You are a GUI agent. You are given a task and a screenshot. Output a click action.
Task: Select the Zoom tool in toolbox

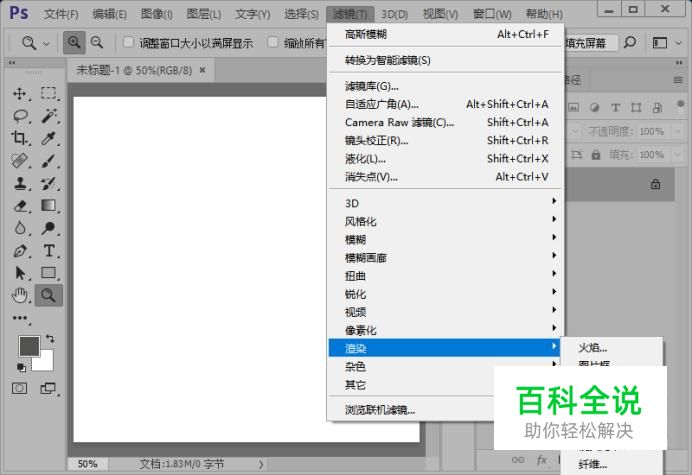tap(49, 295)
